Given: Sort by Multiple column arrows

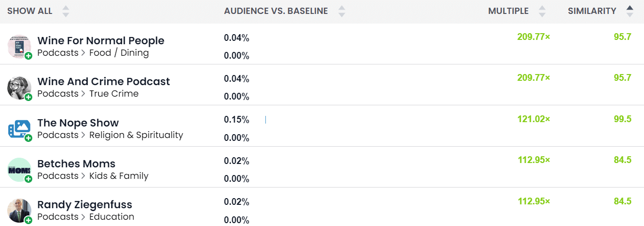Looking at the screenshot, I should click(x=542, y=11).
